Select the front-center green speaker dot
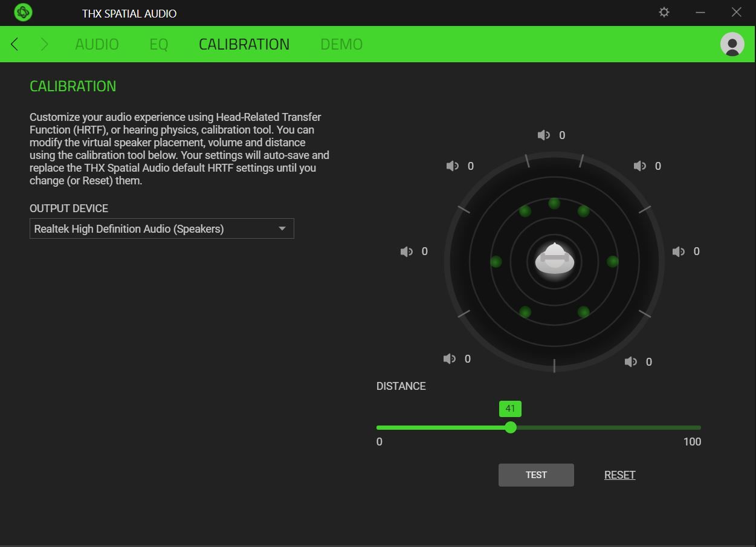The width and height of the screenshot is (756, 547). 554,204
